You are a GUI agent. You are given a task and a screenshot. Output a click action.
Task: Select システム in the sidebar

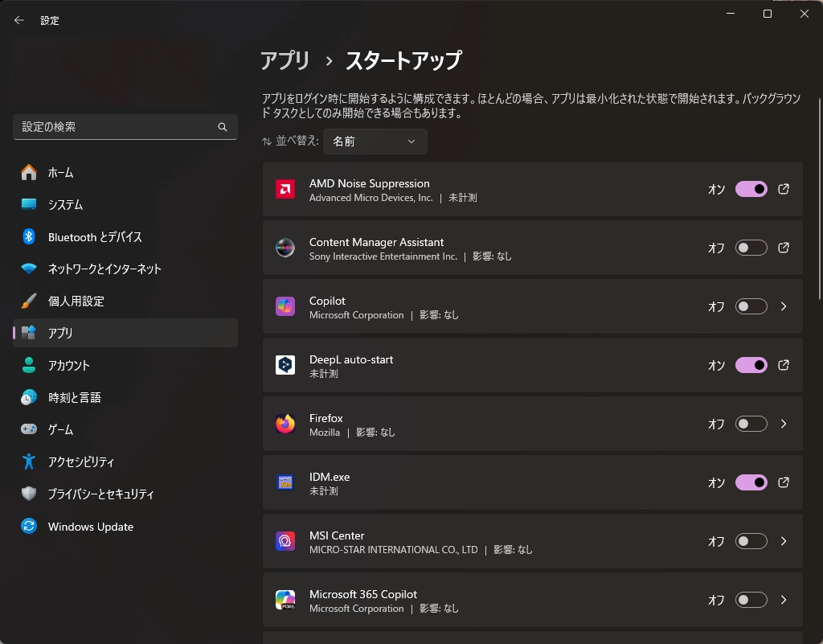125,205
